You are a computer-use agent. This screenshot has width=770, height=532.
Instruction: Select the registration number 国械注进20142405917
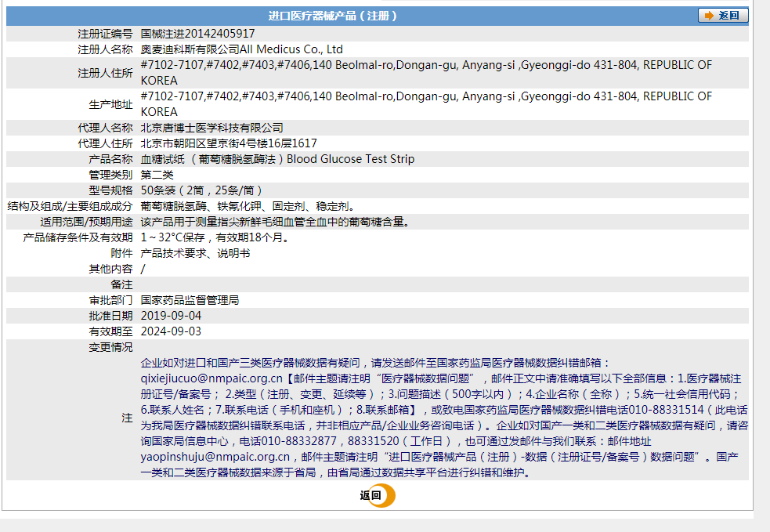(197, 34)
